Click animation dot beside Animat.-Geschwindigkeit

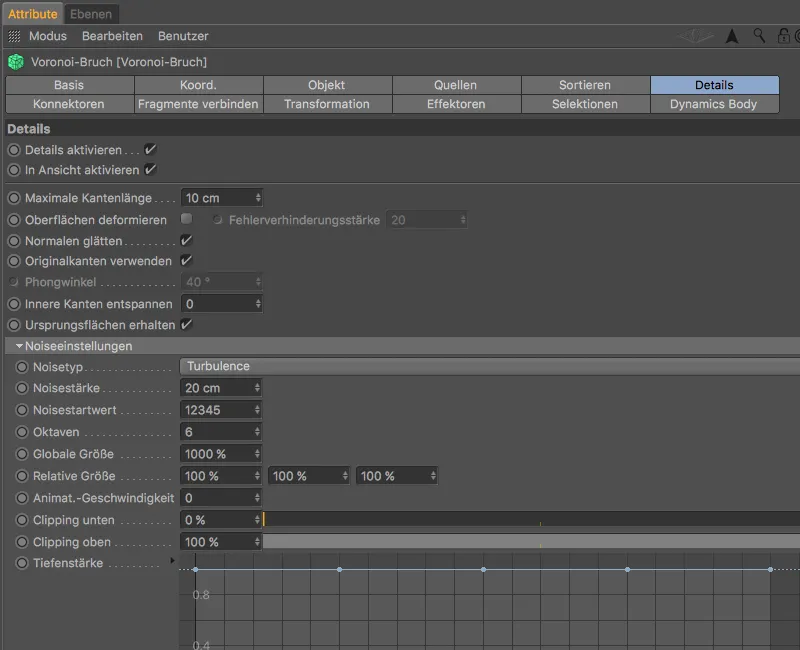tap(22, 498)
